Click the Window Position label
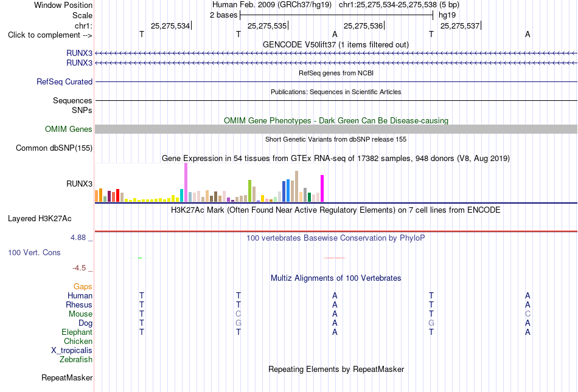578x392 pixels. tap(63, 5)
